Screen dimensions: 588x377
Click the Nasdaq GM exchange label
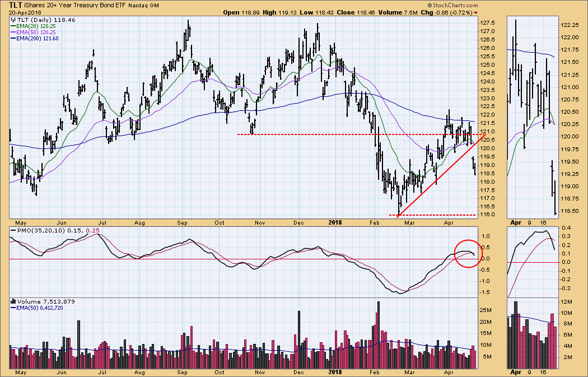[x=143, y=6]
